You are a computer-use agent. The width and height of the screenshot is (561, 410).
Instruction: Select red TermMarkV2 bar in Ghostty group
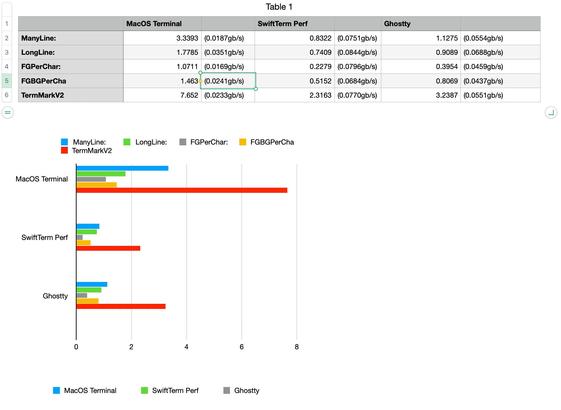coord(121,307)
